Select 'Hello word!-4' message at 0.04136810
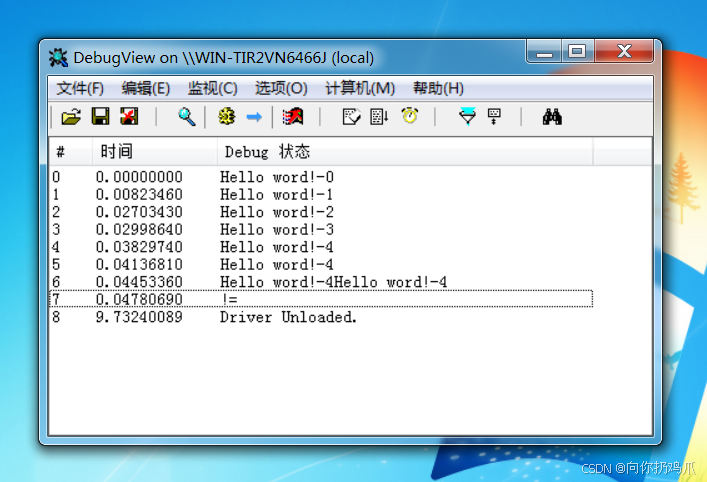 pos(277,265)
